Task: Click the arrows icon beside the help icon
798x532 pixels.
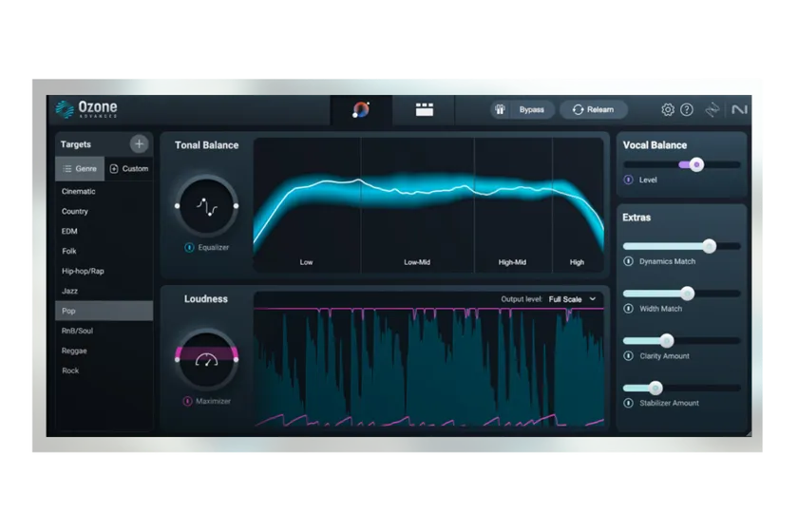Action: tap(712, 109)
